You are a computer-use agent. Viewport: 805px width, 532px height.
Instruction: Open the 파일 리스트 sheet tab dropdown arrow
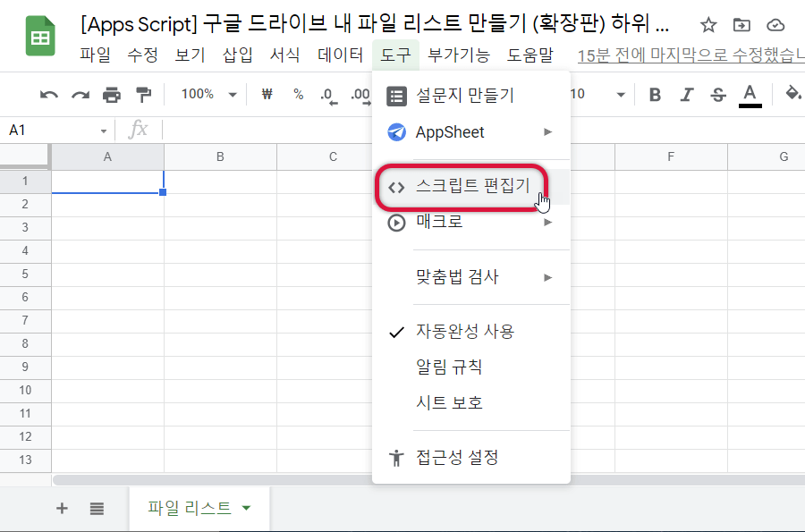click(247, 509)
